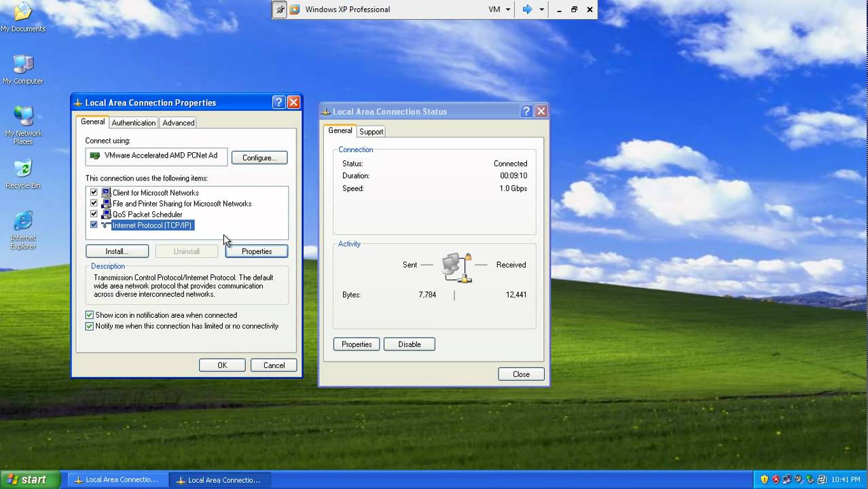868x489 pixels.
Task: Open the Recycle Bin icon
Action: [23, 174]
